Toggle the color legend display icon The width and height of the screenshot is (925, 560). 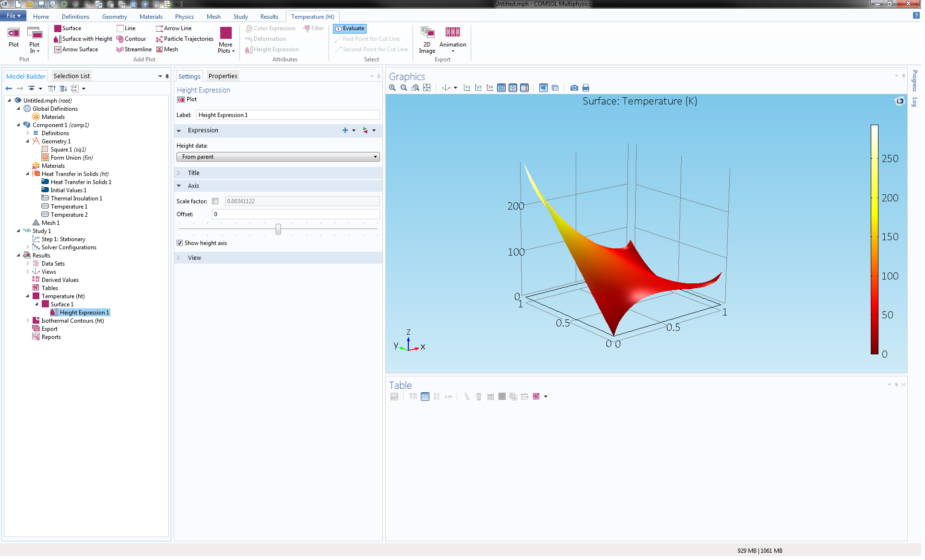tap(524, 88)
